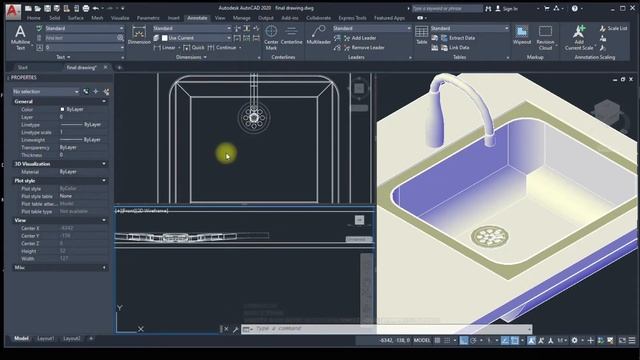Image resolution: width=640 pixels, height=360 pixels.
Task: Click the Customization menu icon in status bar
Action: 632,340
